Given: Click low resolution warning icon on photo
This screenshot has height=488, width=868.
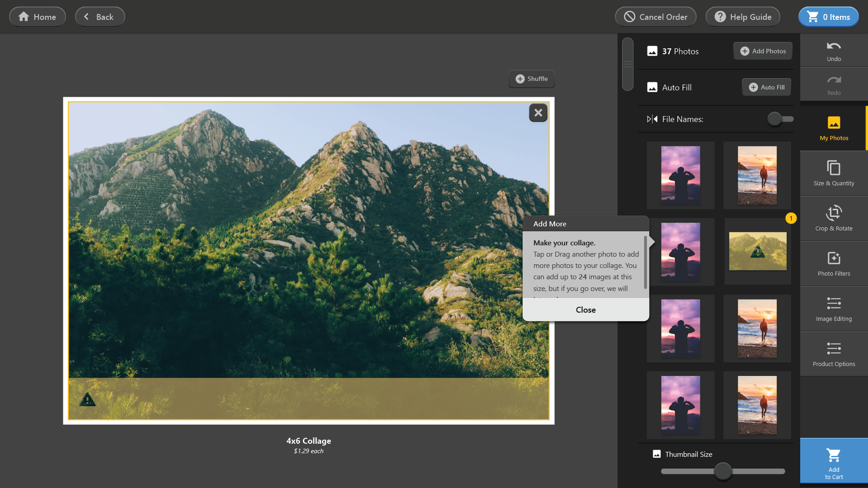Looking at the screenshot, I should [87, 400].
